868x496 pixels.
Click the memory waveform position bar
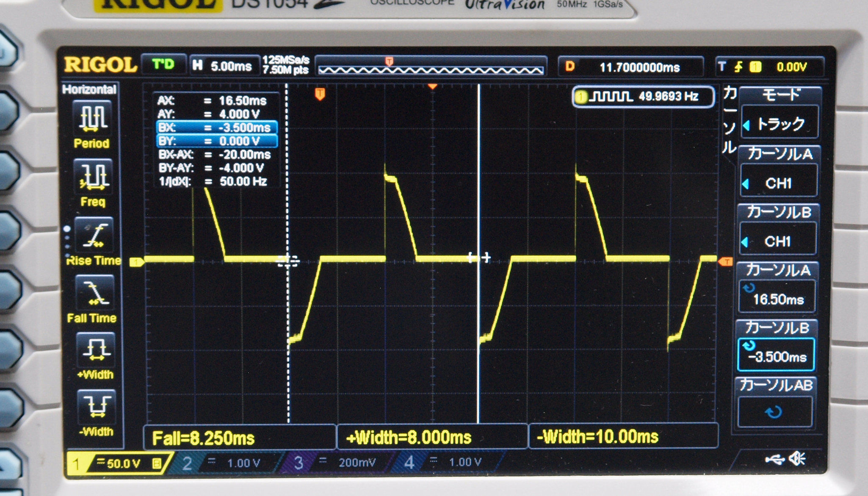click(x=431, y=68)
